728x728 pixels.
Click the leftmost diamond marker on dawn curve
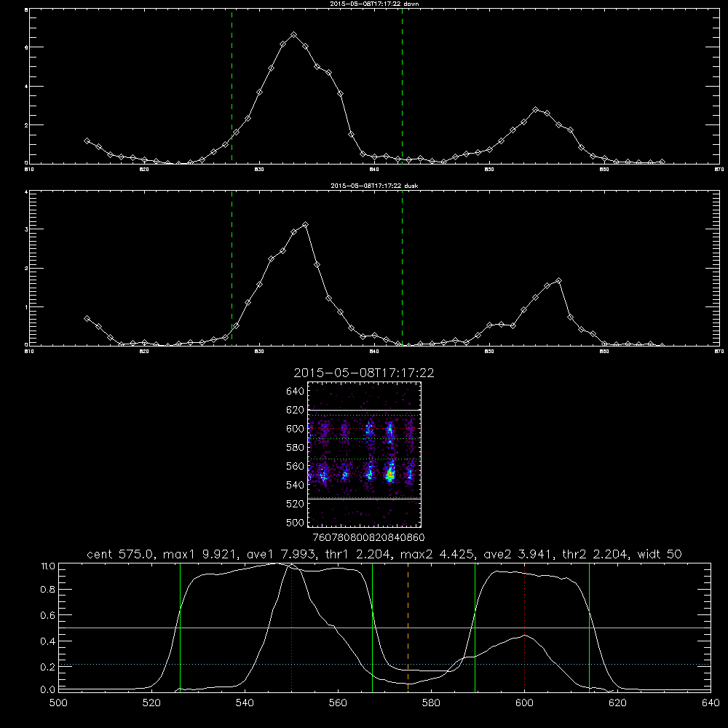[x=87, y=141]
